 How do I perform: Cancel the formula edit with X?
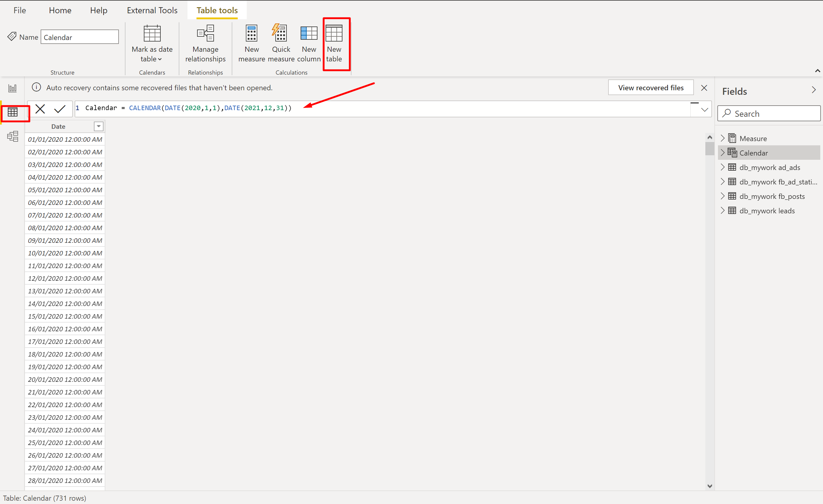point(40,109)
